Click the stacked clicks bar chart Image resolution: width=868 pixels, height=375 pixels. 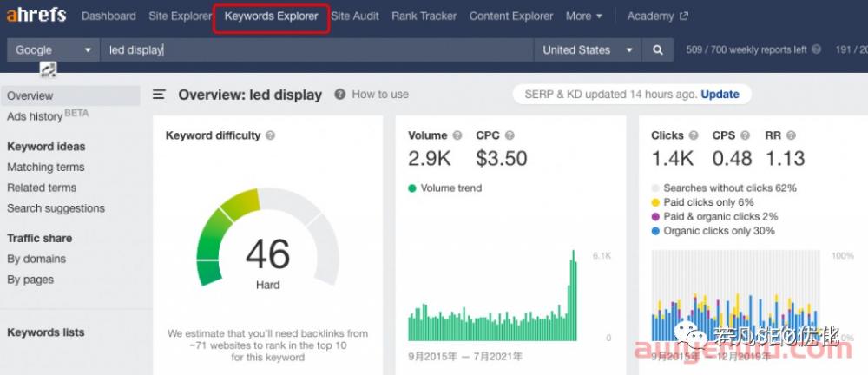(x=736, y=295)
